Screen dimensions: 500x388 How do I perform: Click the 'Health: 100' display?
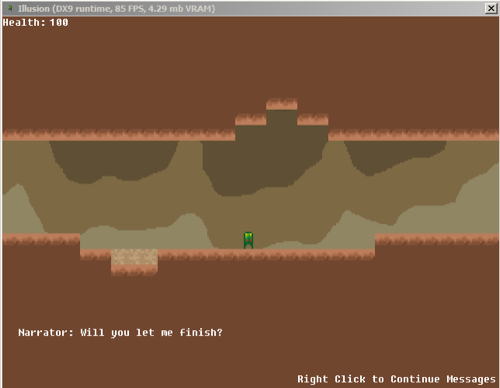point(36,23)
